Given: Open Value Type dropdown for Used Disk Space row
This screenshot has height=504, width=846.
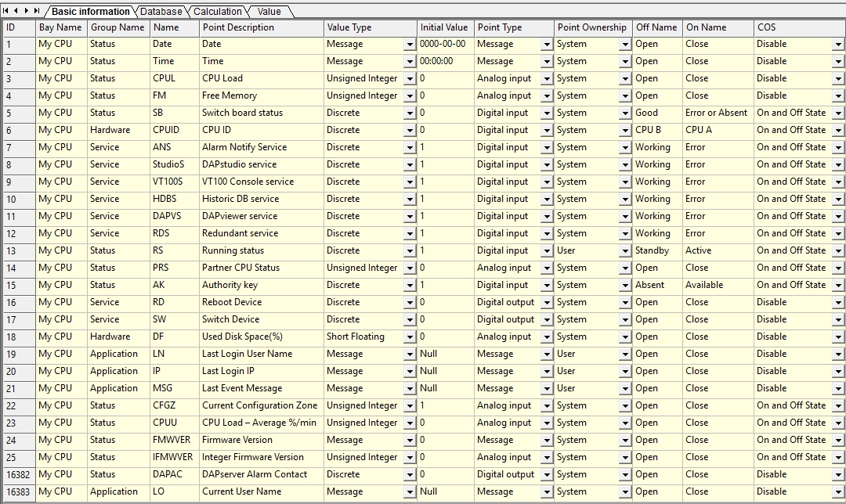Looking at the screenshot, I should click(410, 337).
